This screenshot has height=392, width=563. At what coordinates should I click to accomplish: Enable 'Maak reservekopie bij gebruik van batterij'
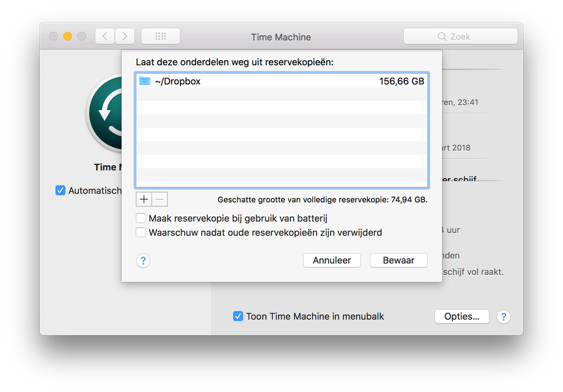tap(140, 218)
